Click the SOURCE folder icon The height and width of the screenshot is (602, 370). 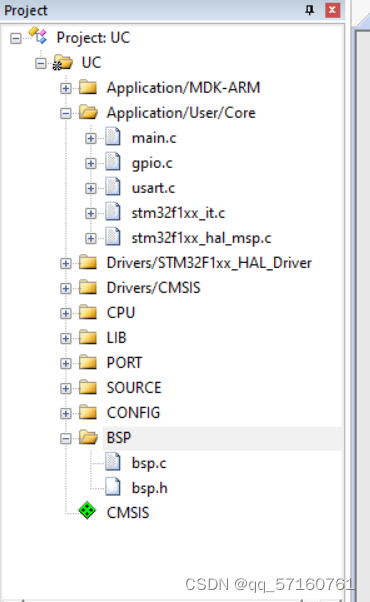(88, 387)
